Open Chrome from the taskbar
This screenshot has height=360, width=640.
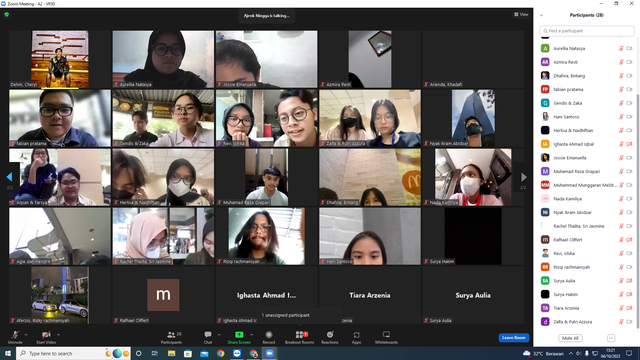(220, 353)
